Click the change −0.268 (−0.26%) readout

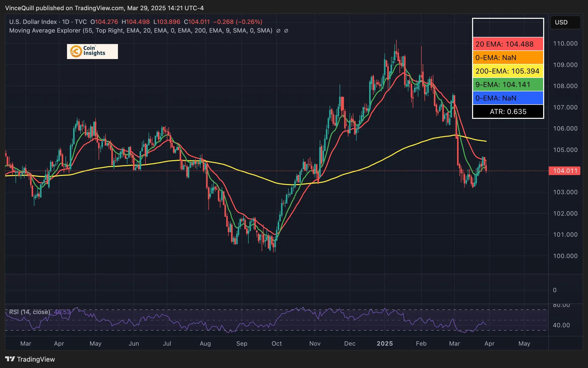(238, 22)
